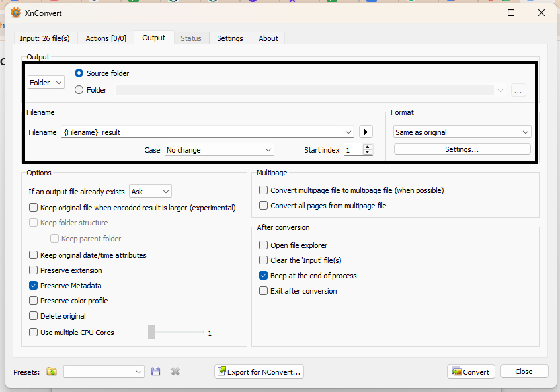Start conversion with Convert button
Image resolution: width=560 pixels, height=392 pixels.
coord(471,372)
